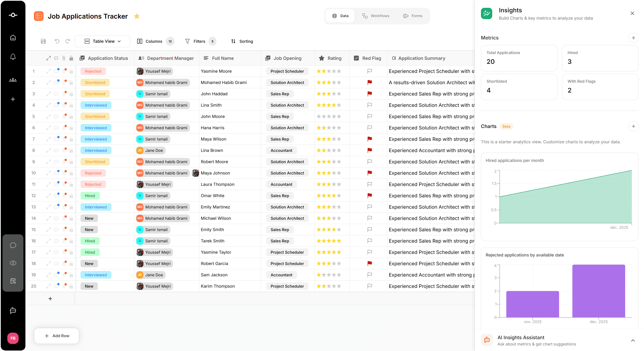Click the home icon in sidebar
The width and height of the screenshot is (644, 351).
13,38
